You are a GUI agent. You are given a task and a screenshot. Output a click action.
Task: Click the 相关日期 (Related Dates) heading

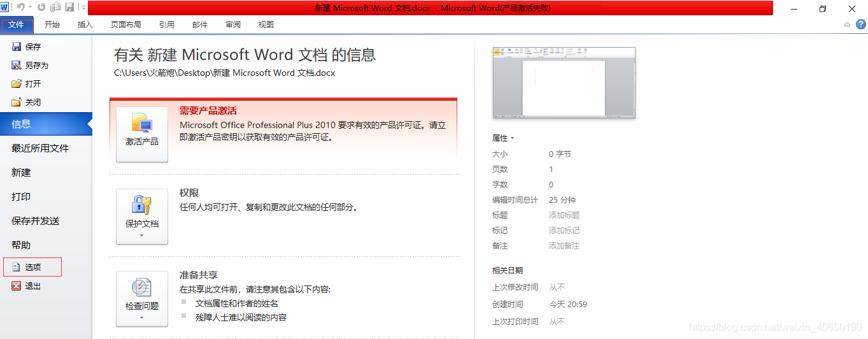point(508,271)
